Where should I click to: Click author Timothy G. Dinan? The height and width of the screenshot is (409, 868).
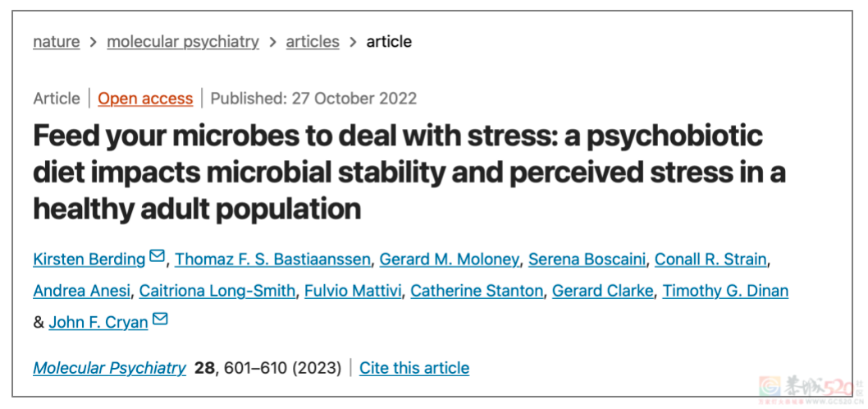click(725, 291)
